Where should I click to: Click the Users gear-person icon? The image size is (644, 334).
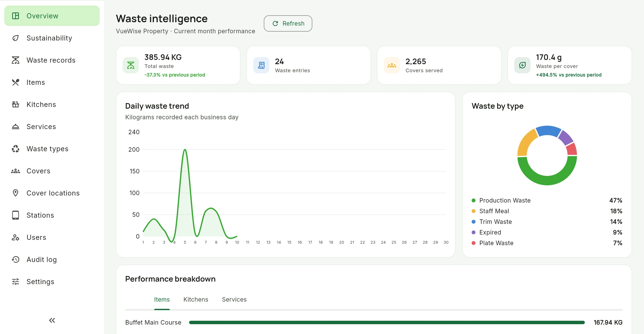point(16,237)
